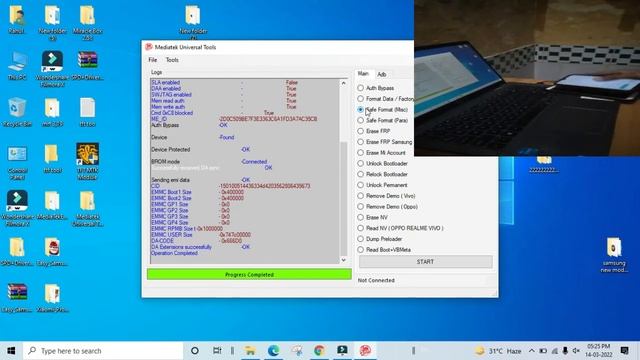Open the Miracle Box 2.58 folder
The height and width of the screenshot is (360, 640).
coord(87,22)
